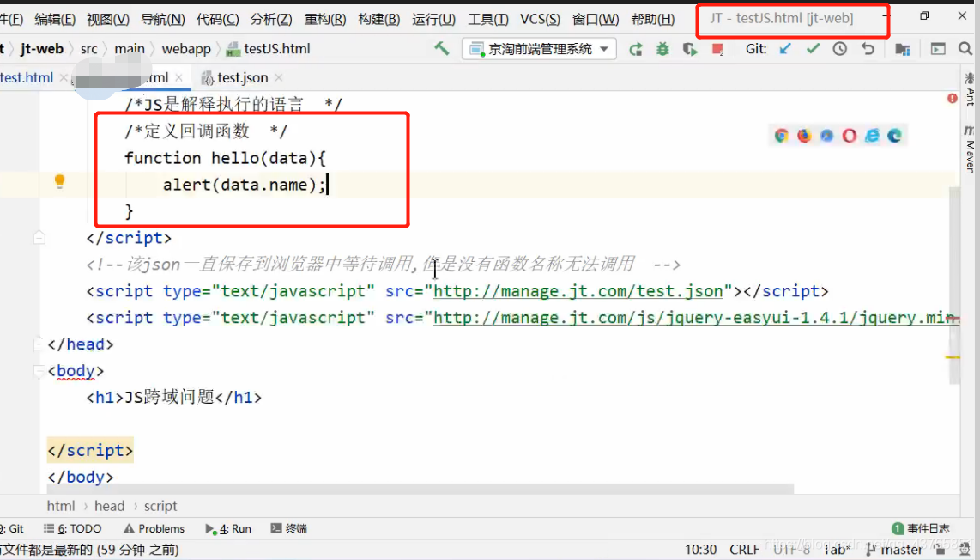Click main in the breadcrumb path
980x560 pixels.
[130, 49]
